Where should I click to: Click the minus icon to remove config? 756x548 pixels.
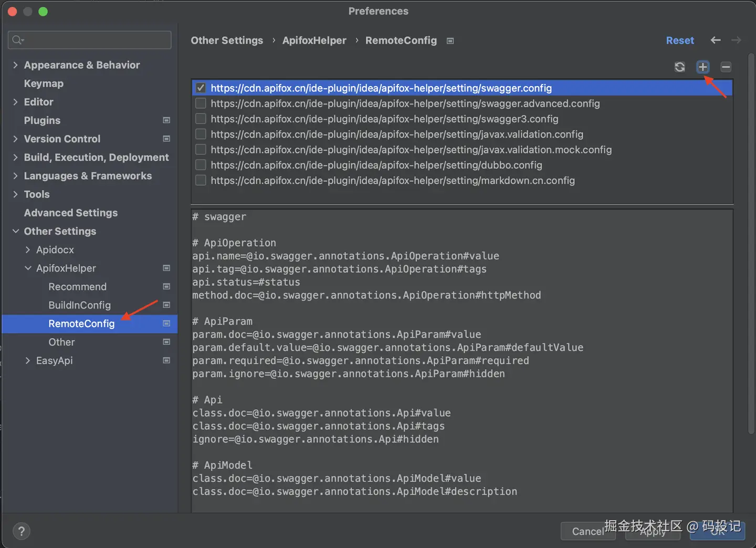(x=726, y=67)
